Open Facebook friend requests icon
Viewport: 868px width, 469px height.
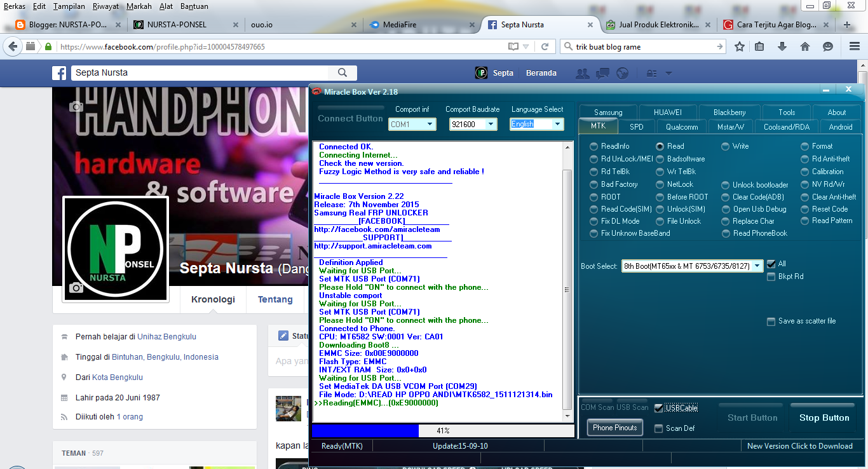[x=582, y=73]
